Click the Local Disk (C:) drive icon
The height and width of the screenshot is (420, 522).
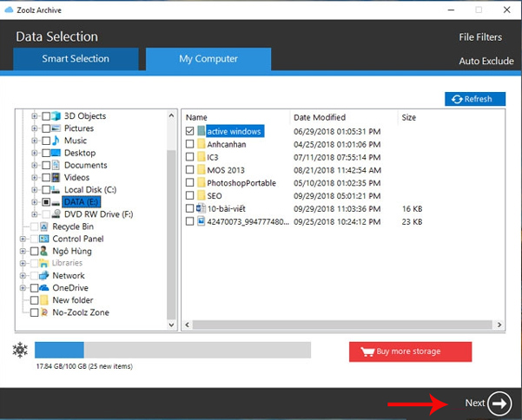point(56,189)
